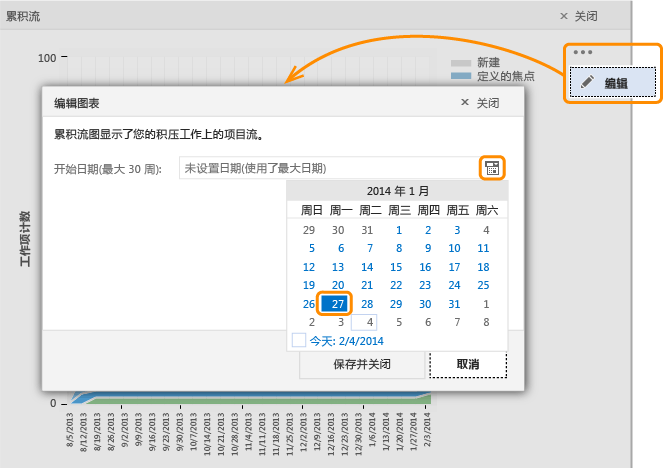Screen dimensions: 665x468
Task: Click the start date input field
Action: click(330, 168)
